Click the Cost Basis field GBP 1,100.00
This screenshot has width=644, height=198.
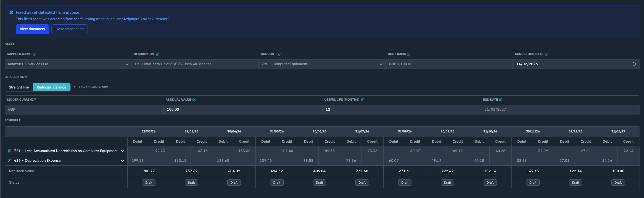pos(449,64)
